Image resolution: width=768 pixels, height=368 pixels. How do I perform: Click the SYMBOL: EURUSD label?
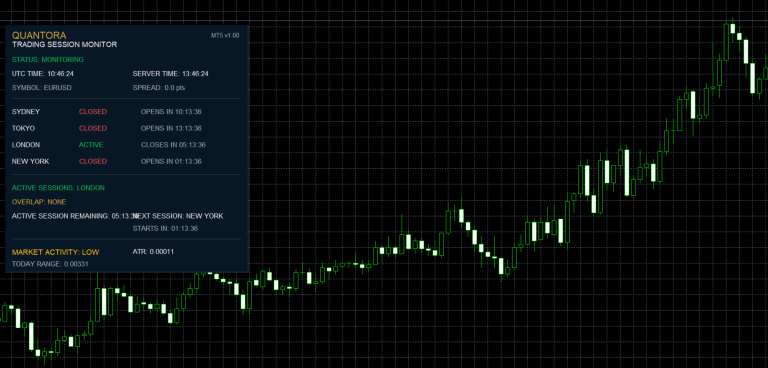point(42,88)
